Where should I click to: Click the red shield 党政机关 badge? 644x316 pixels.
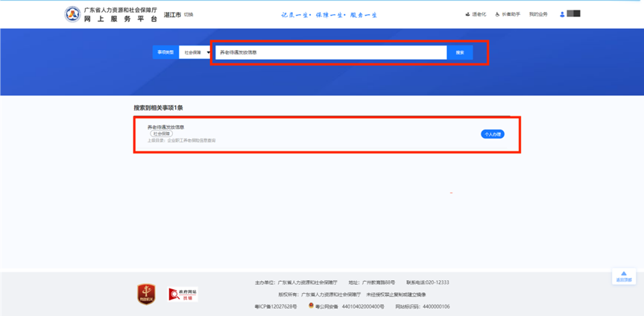[147, 293]
